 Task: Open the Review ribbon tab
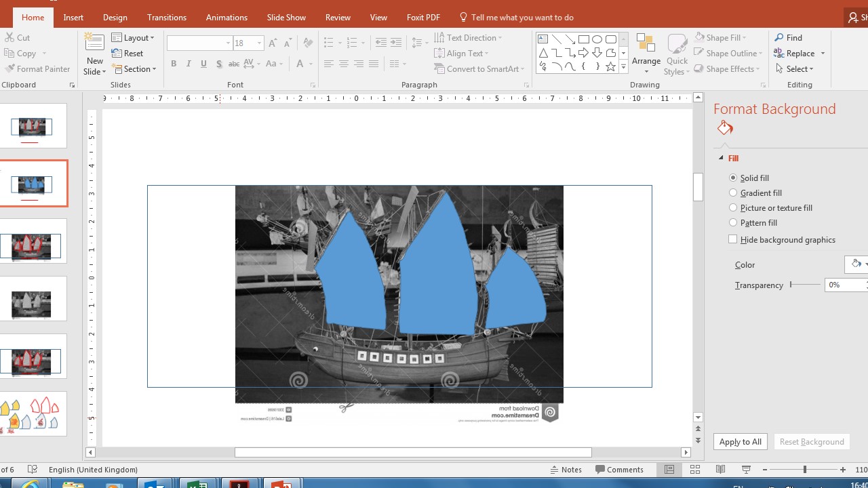point(338,17)
